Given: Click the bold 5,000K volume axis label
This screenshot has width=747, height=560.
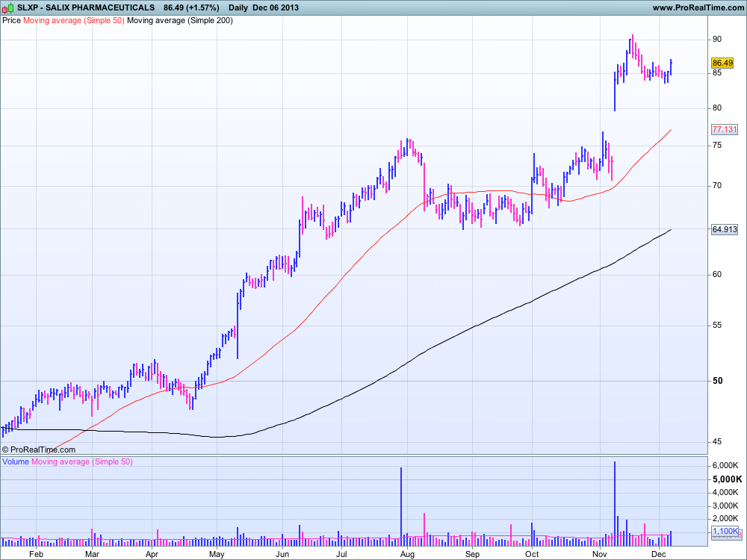Looking at the screenshot, I should point(727,479).
